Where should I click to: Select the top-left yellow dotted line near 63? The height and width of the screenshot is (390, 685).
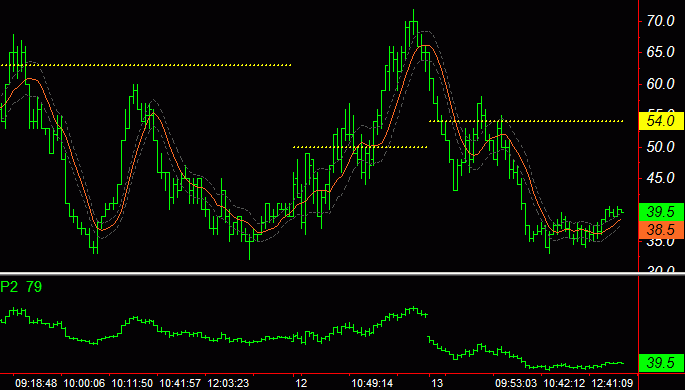point(146,65)
